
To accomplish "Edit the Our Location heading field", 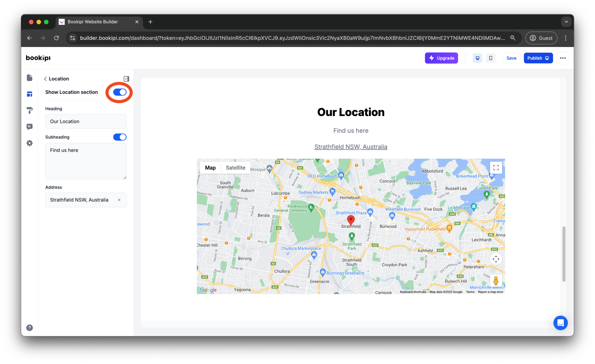I will pyautogui.click(x=86, y=121).
